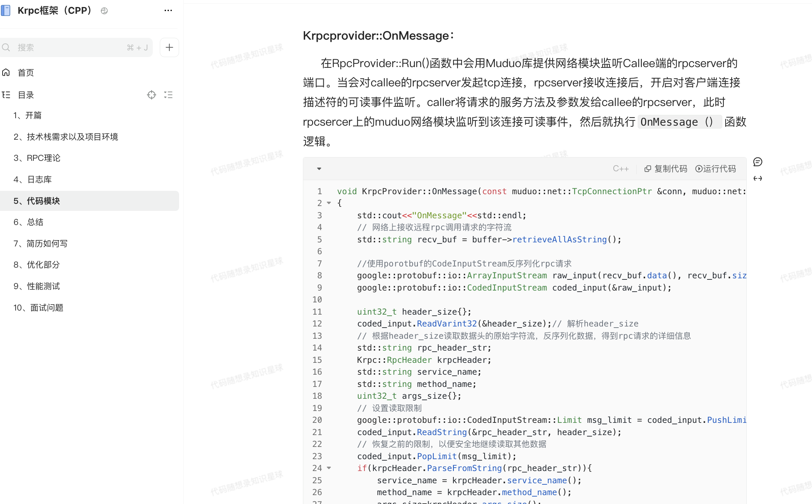Go to 10、面试问题 chapter
812x504 pixels.
[x=39, y=308]
